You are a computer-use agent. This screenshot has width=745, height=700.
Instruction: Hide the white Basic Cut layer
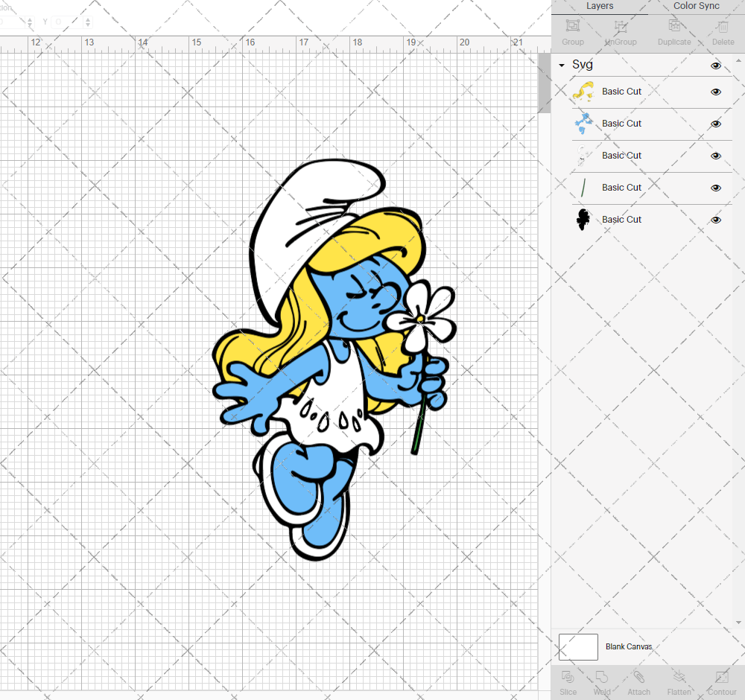pyautogui.click(x=715, y=156)
